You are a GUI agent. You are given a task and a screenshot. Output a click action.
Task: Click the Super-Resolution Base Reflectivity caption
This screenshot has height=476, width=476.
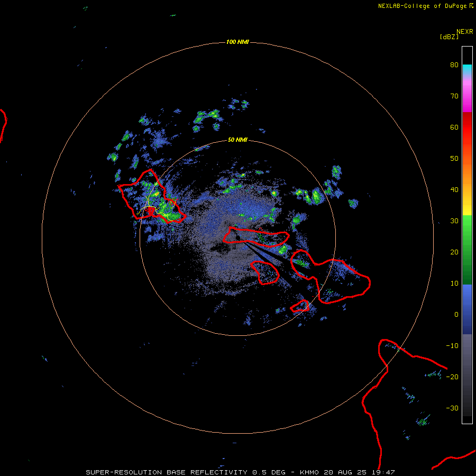[x=241, y=472]
